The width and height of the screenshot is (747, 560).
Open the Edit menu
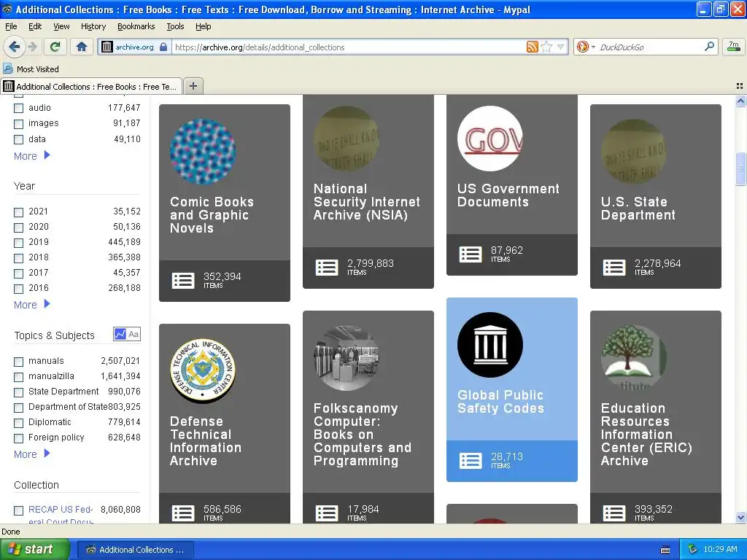point(35,26)
